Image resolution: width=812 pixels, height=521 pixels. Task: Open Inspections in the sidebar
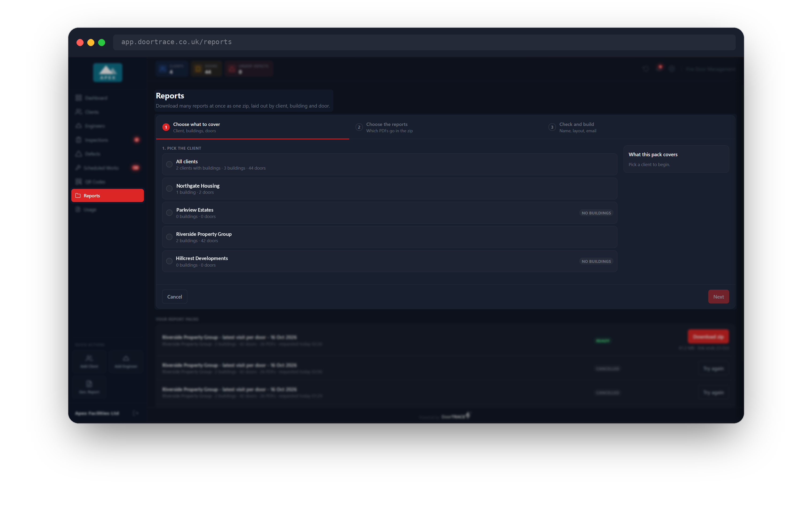(107, 140)
